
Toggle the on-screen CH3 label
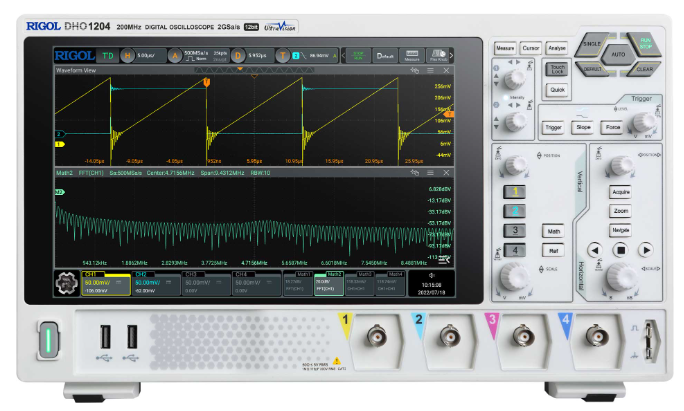coord(192,274)
